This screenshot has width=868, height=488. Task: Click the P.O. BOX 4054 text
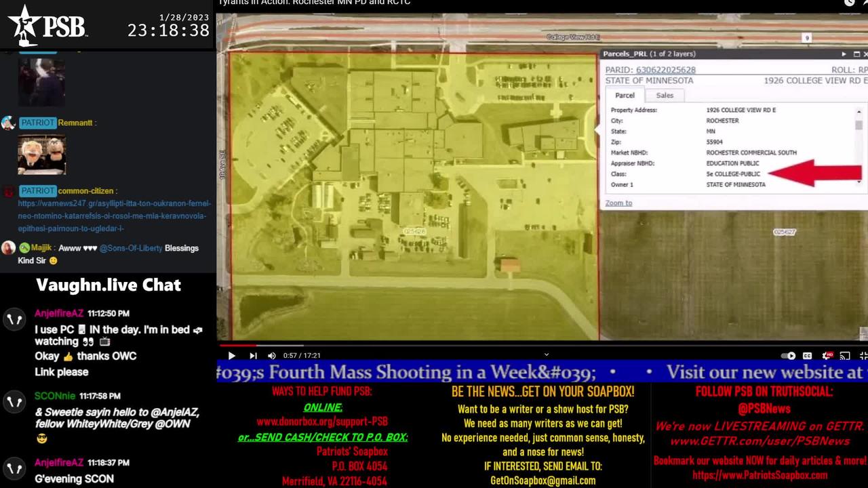click(359, 466)
